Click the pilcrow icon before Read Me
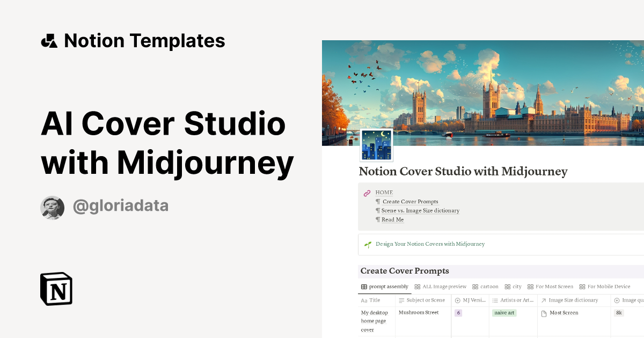Viewport: 644px width, 338px height. pyautogui.click(x=377, y=219)
